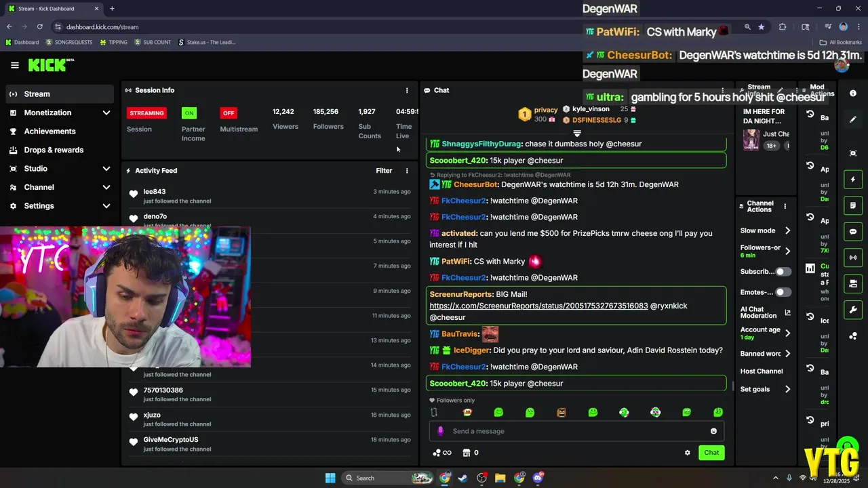This screenshot has width=868, height=488.
Task: Click the green Chat send button
Action: 711,453
